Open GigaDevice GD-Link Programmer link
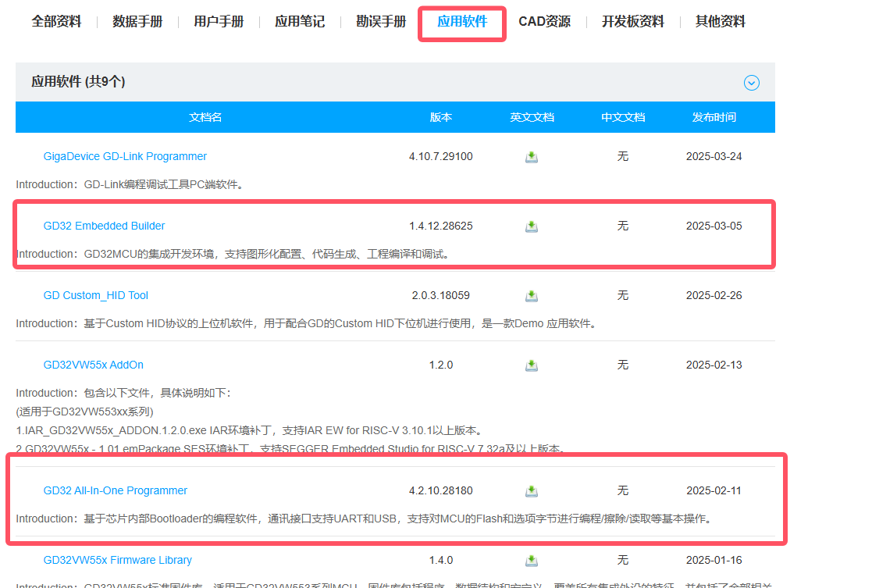 coord(125,156)
